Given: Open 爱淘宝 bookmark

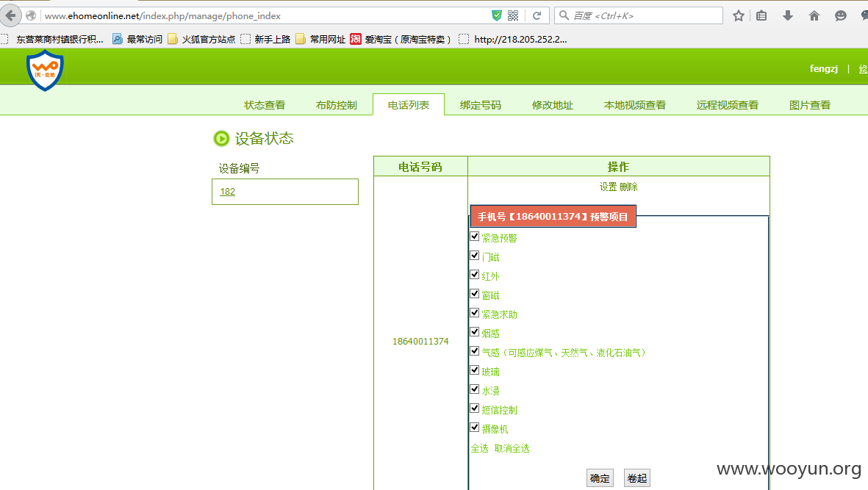Looking at the screenshot, I should [401, 39].
